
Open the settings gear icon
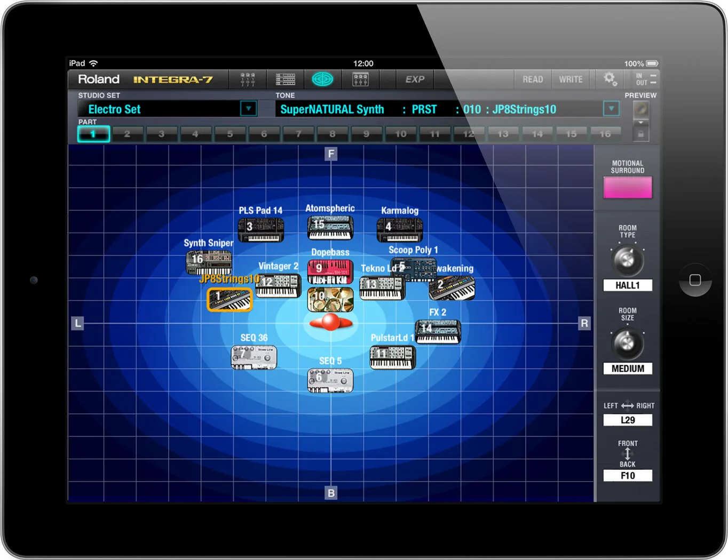(x=610, y=79)
